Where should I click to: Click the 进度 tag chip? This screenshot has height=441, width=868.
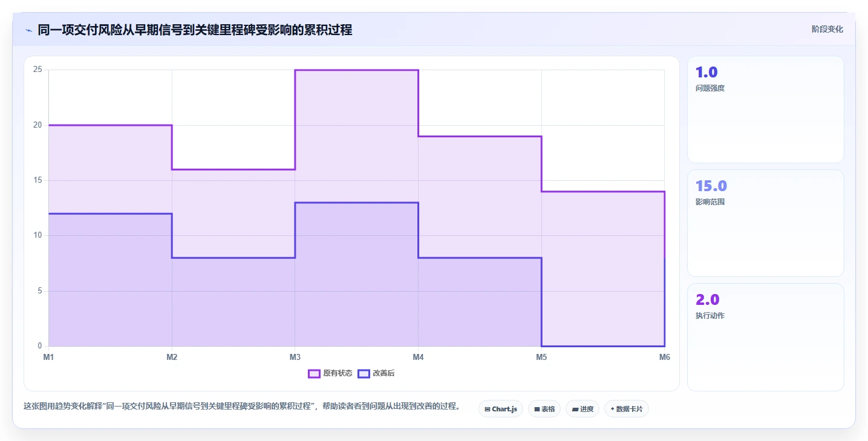[582, 409]
